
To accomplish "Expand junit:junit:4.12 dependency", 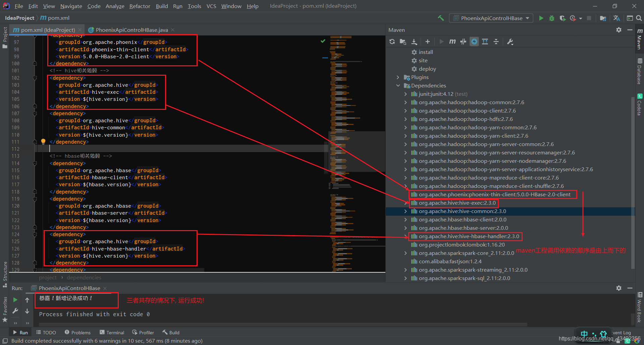I will click(406, 94).
